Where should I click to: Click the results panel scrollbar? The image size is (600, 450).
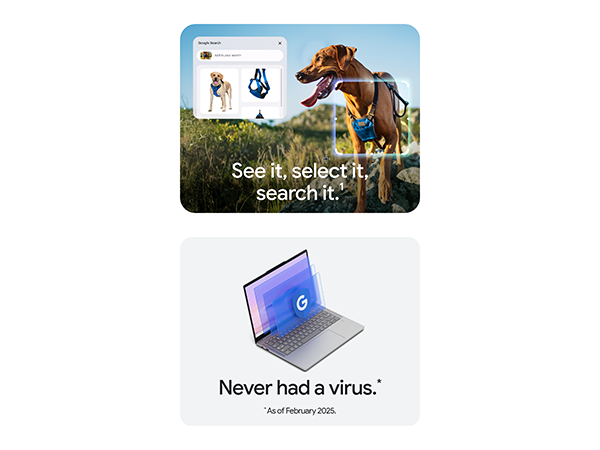click(x=282, y=88)
